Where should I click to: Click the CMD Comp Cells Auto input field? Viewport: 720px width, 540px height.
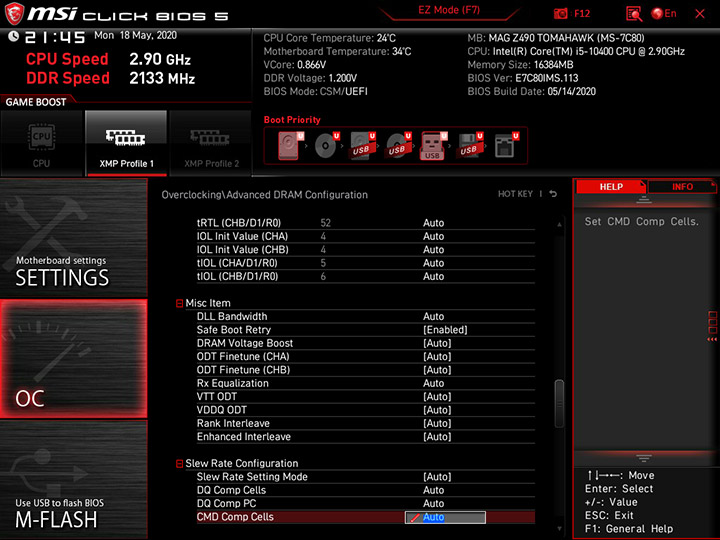445,518
